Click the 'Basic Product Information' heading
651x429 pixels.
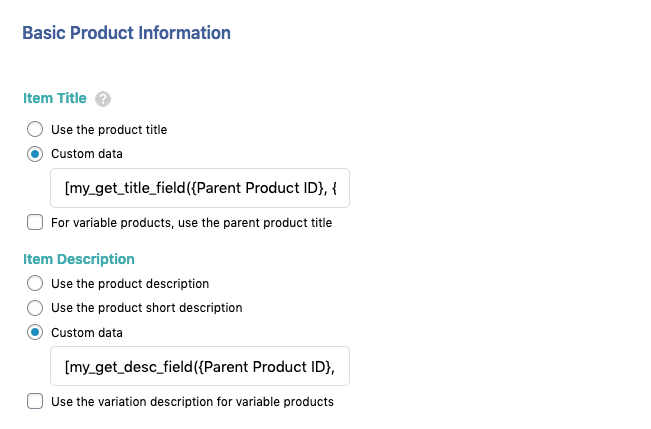pyautogui.click(x=126, y=33)
